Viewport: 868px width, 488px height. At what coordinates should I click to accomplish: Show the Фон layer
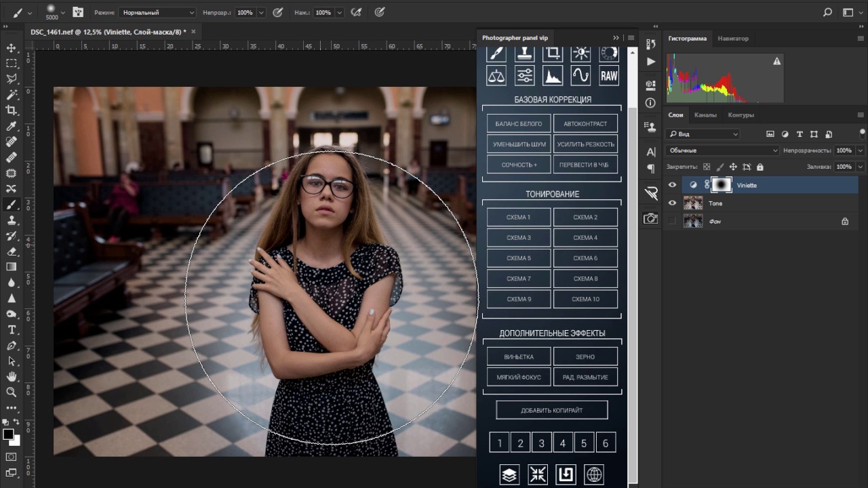point(672,221)
